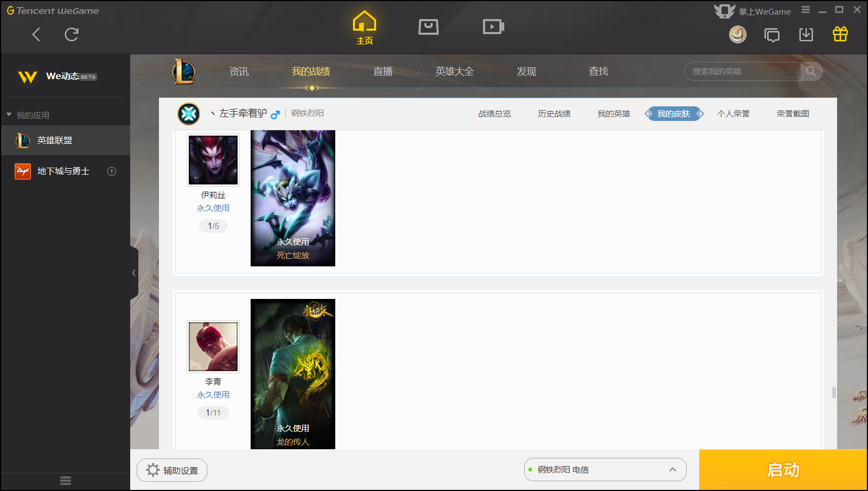
Task: Switch to the 资讯 tab
Action: pos(239,72)
